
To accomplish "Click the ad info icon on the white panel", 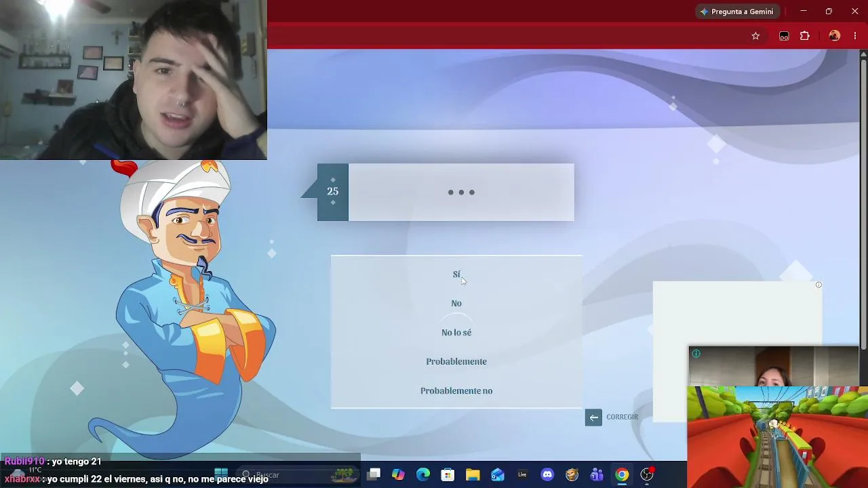I will 818,285.
